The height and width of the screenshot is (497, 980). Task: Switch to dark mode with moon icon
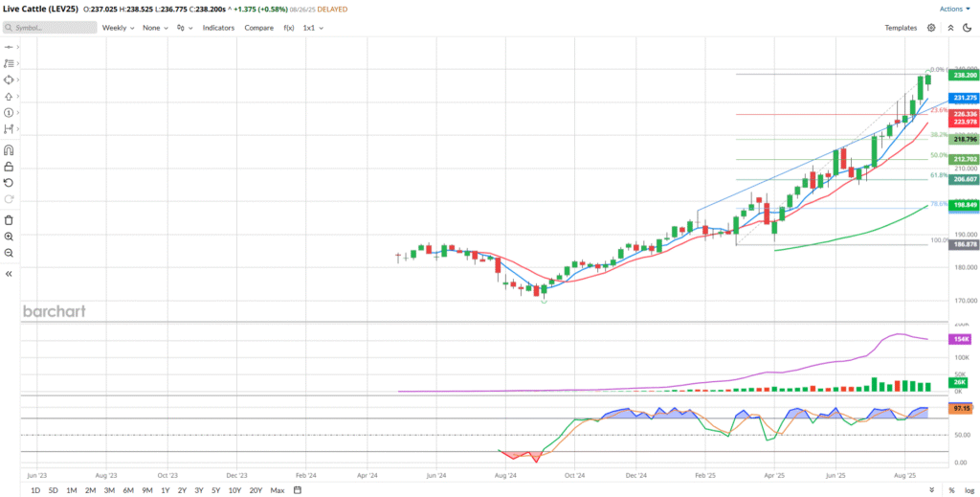(x=950, y=28)
